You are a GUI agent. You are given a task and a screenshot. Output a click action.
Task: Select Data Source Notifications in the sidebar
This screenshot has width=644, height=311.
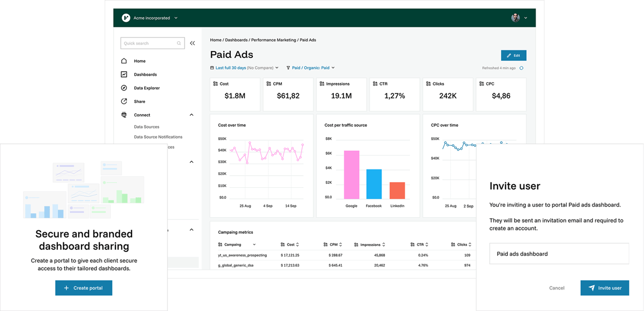pos(159,137)
